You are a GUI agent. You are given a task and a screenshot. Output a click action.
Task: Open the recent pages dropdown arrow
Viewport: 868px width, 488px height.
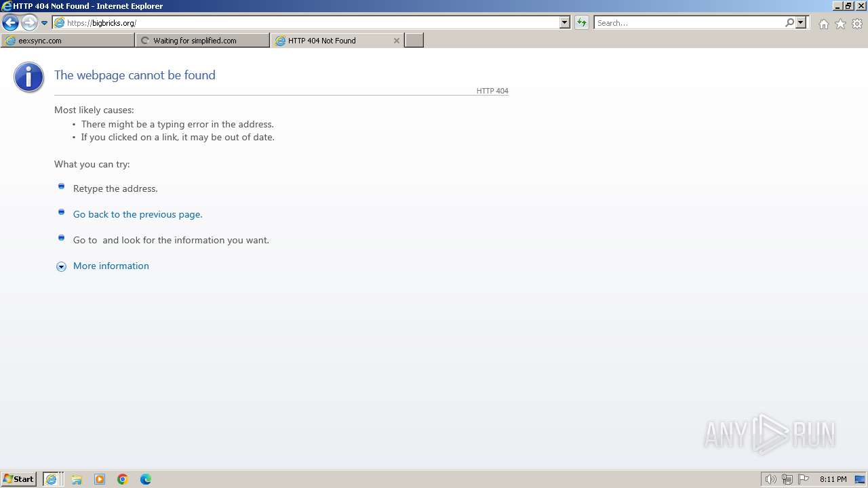(x=45, y=23)
